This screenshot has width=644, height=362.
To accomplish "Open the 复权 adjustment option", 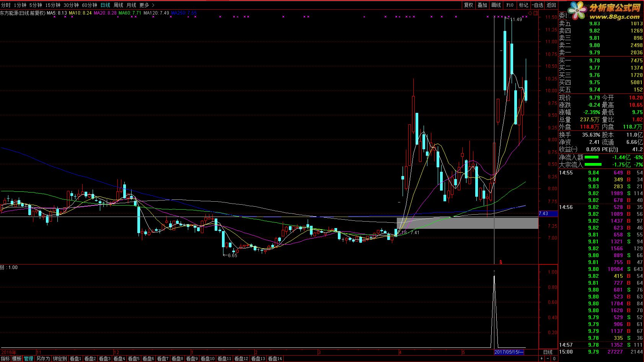I will click(x=469, y=5).
